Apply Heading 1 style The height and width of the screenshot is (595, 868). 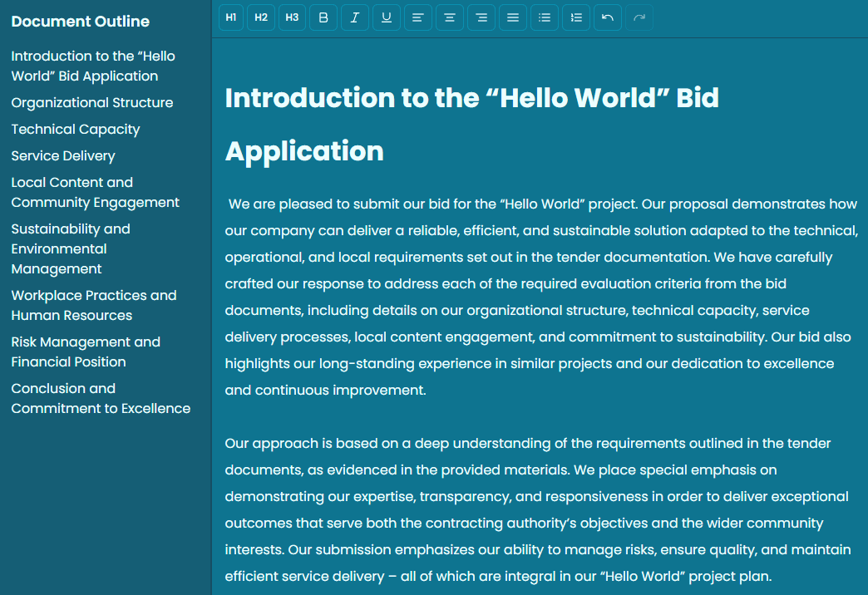click(x=230, y=17)
